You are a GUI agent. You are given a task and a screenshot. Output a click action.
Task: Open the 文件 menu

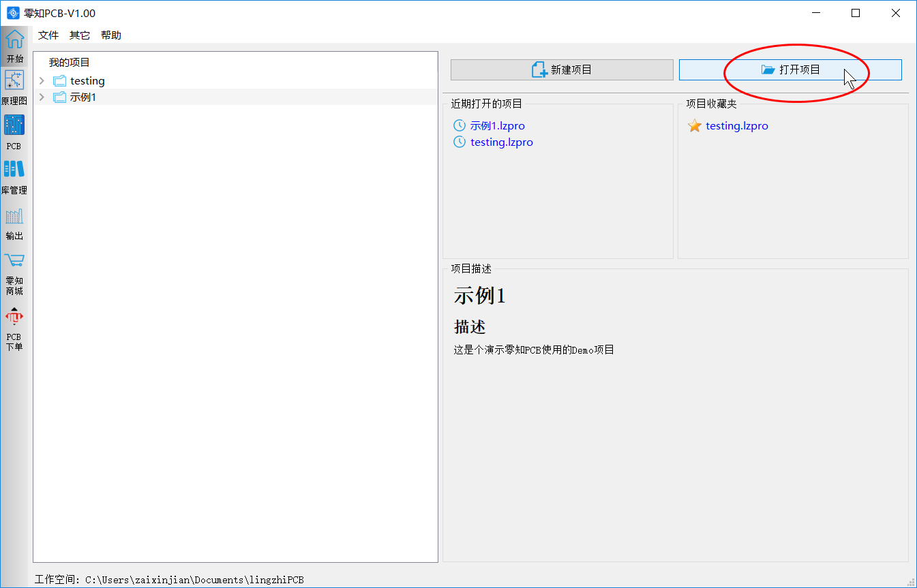48,35
